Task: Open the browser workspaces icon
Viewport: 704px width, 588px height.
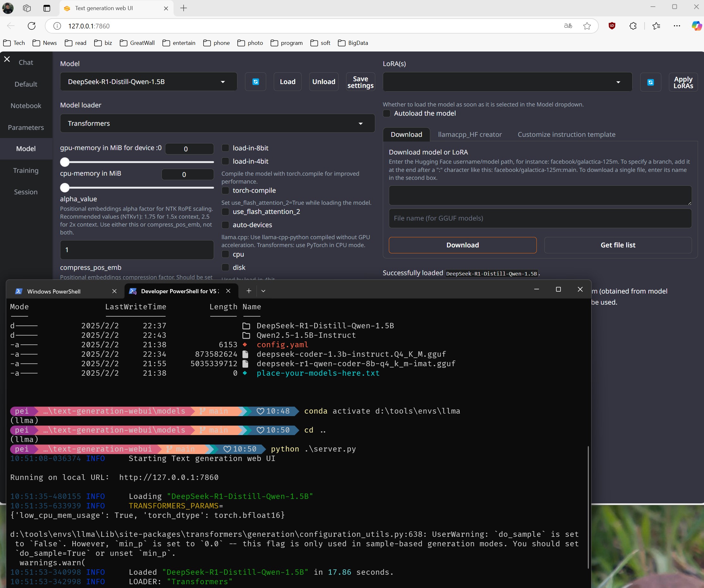Action: click(27, 8)
